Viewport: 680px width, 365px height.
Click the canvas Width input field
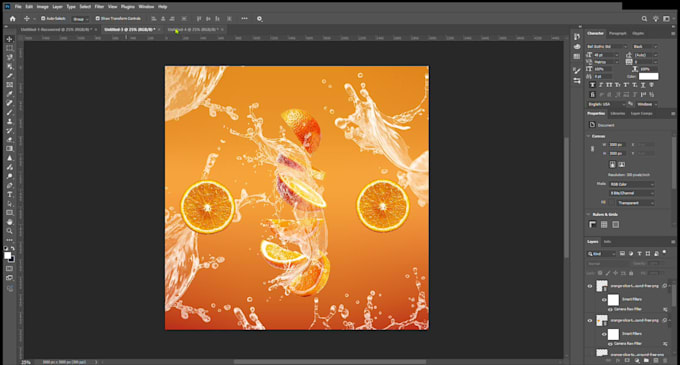617,145
